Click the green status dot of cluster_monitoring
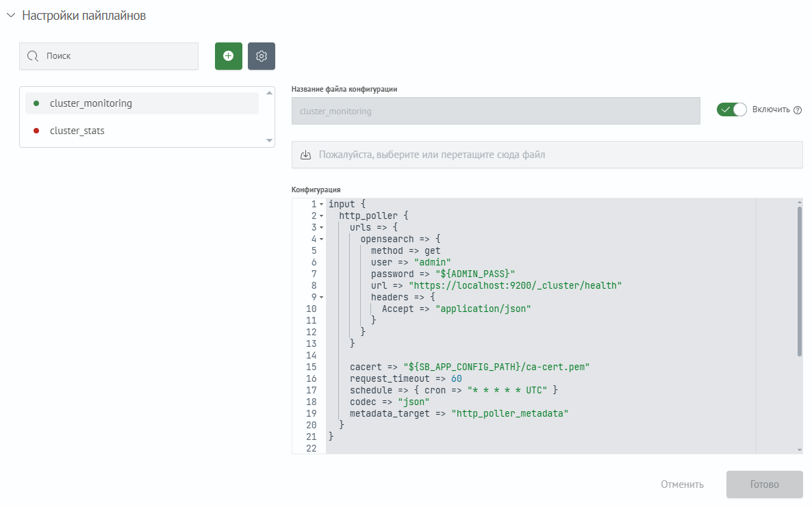The image size is (812, 507). pos(36,103)
